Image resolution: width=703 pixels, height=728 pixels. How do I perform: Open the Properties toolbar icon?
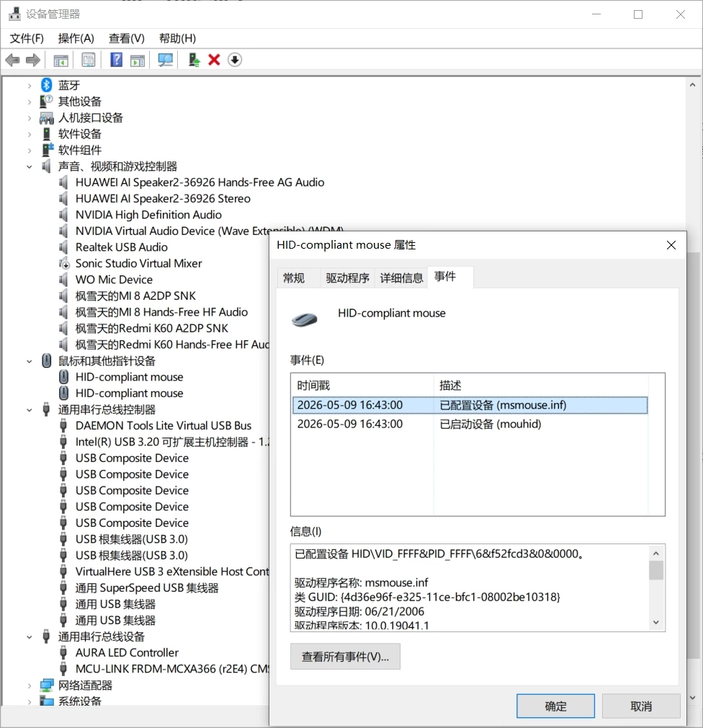click(x=88, y=60)
